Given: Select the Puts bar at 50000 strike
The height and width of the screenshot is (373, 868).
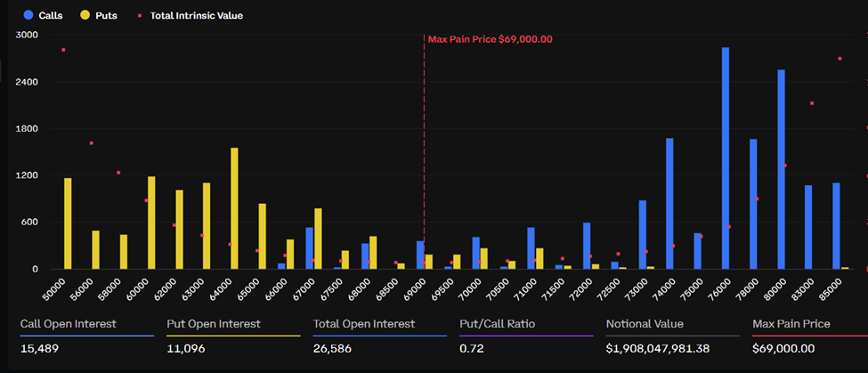Looking at the screenshot, I should click(x=68, y=223).
